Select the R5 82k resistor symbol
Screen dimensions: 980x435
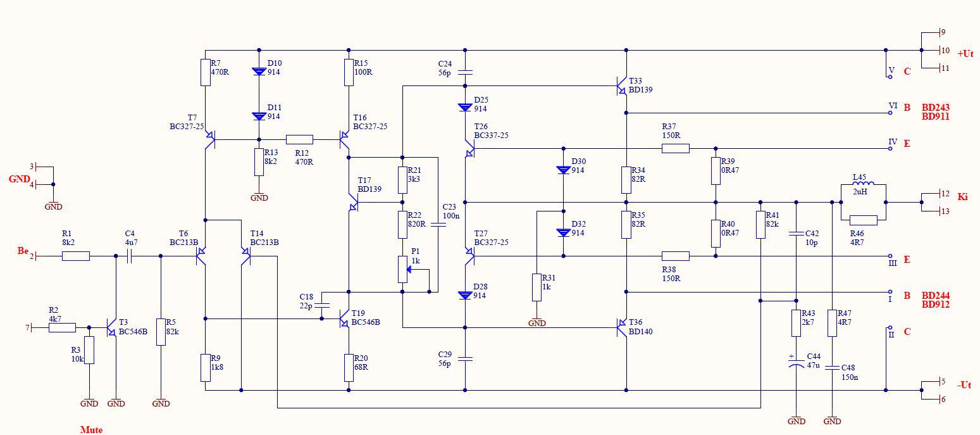[x=161, y=332]
